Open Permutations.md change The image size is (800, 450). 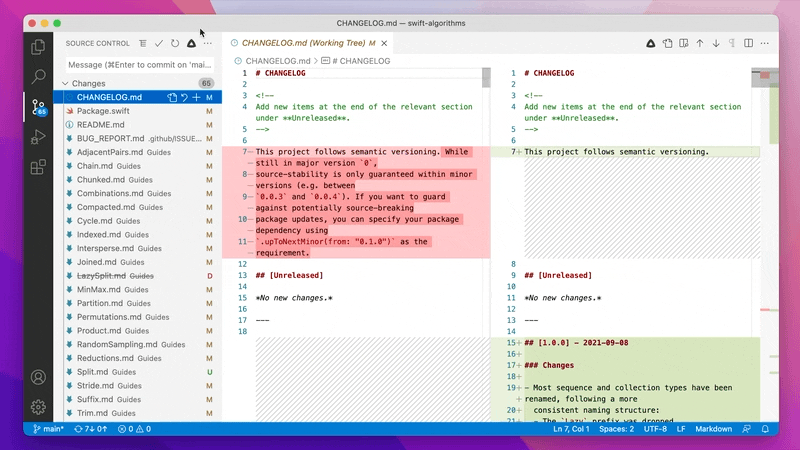[x=138, y=317]
